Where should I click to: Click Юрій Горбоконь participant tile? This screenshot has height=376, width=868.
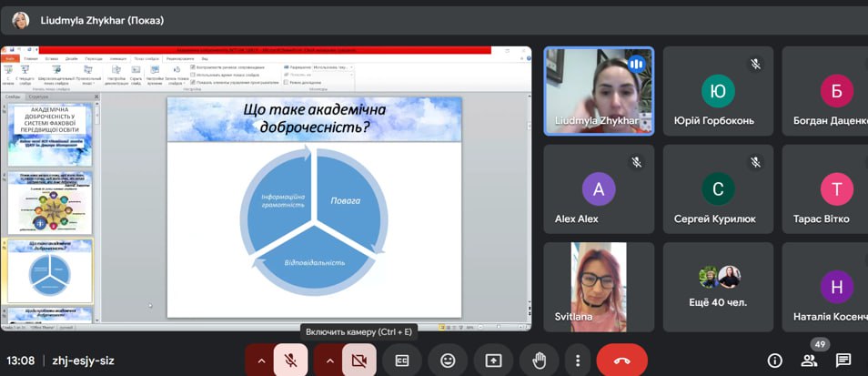click(718, 91)
